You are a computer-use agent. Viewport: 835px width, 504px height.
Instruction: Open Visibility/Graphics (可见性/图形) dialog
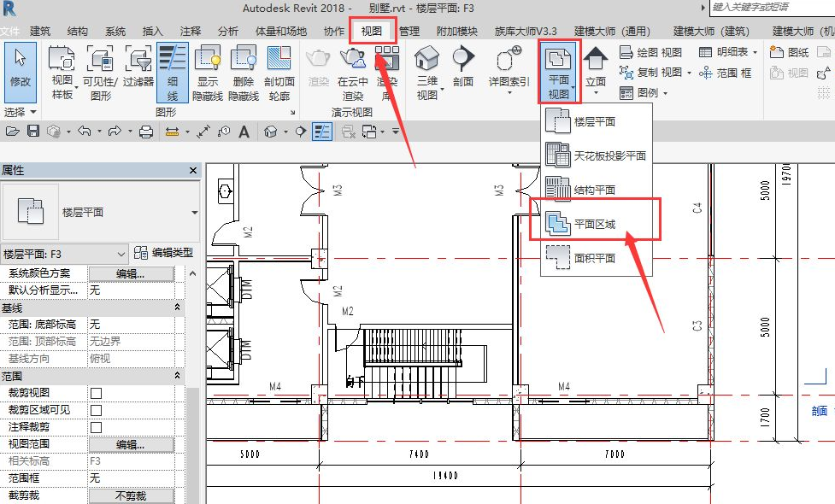point(100,73)
